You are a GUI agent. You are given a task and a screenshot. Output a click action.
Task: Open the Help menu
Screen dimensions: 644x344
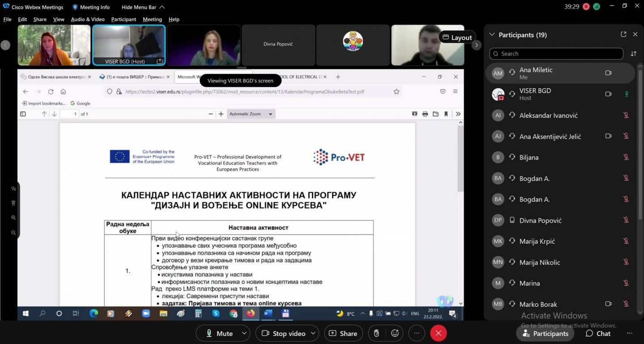coord(174,19)
